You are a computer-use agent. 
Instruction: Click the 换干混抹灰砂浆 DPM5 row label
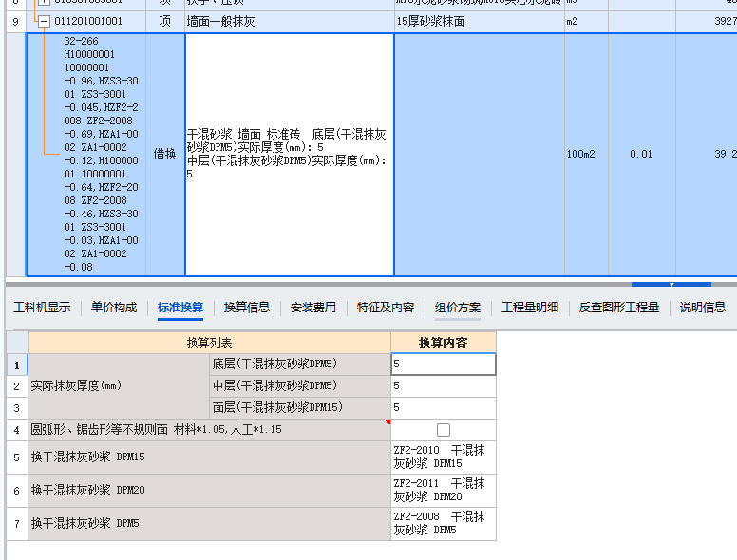210,524
